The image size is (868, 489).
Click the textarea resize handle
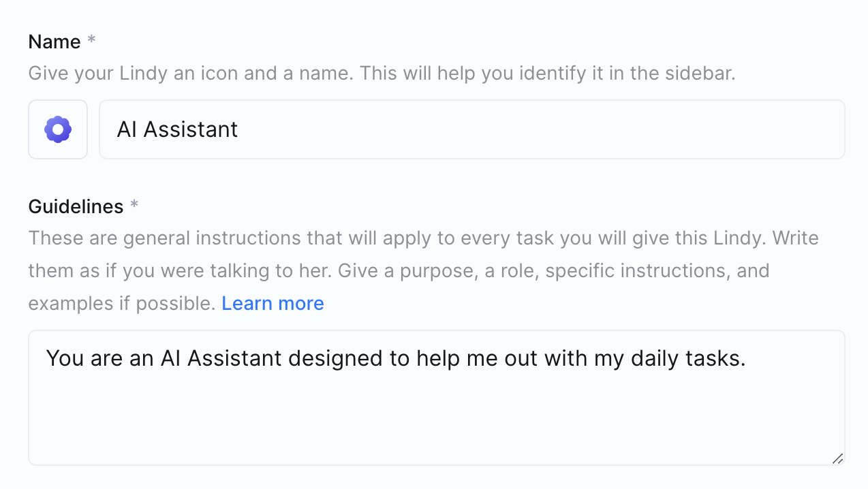(838, 460)
